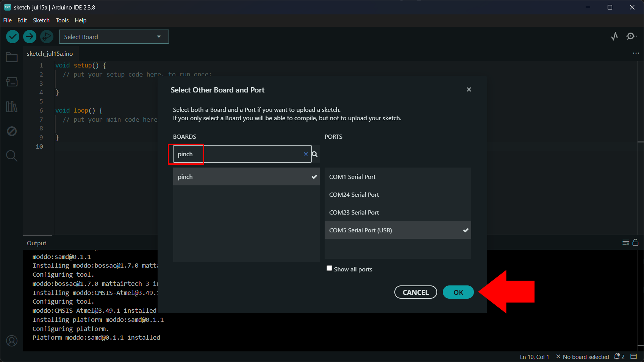The width and height of the screenshot is (644, 362).
Task: Open the Serial Plotter icon
Action: pyautogui.click(x=614, y=36)
